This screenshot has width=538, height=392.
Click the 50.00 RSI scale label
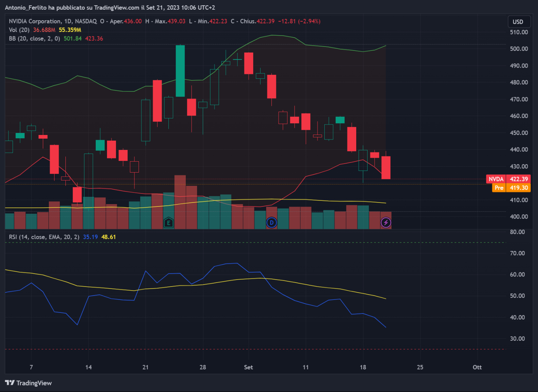pos(517,295)
